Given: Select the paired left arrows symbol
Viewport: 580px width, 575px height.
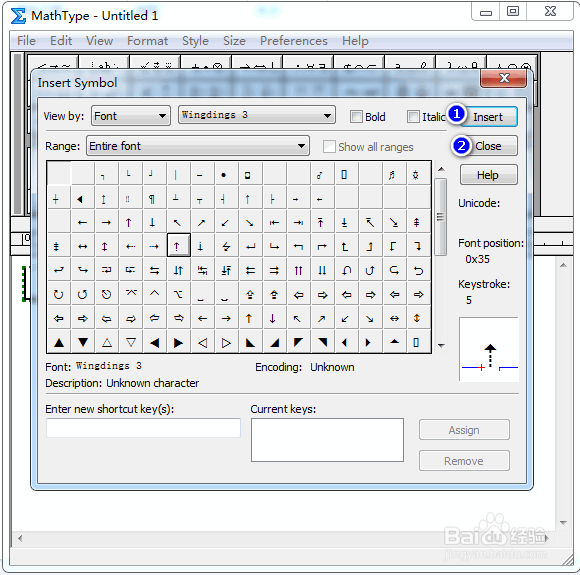Looking at the screenshot, I should tap(250, 270).
